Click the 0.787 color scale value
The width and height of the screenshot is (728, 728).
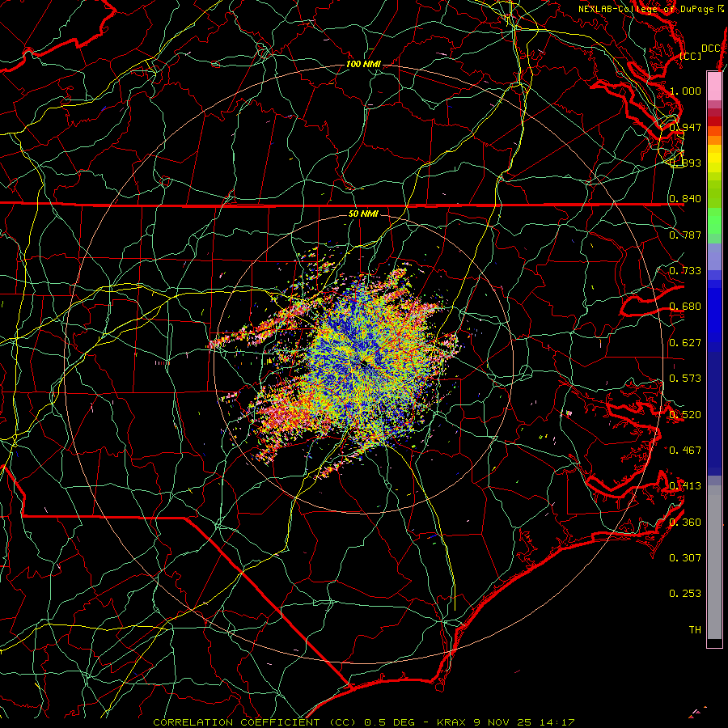[x=685, y=235]
